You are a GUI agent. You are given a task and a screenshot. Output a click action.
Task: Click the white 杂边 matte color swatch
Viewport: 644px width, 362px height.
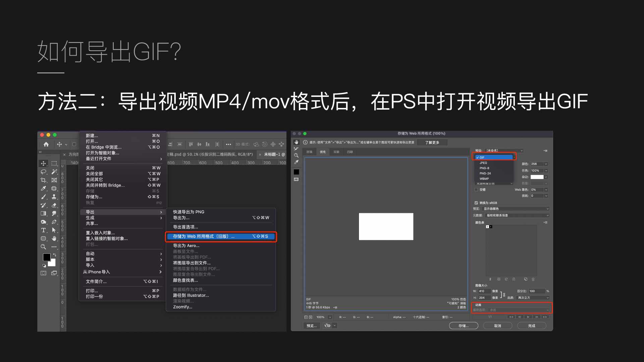point(537,177)
